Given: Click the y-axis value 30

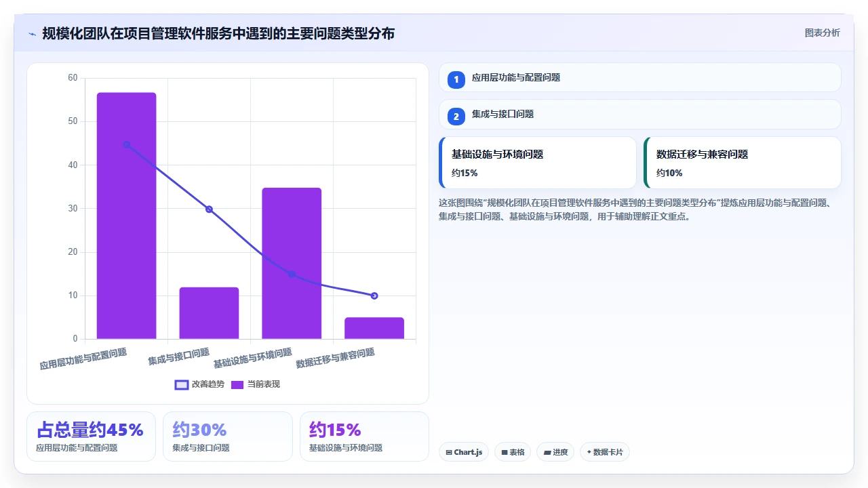Looking at the screenshot, I should [x=73, y=209].
